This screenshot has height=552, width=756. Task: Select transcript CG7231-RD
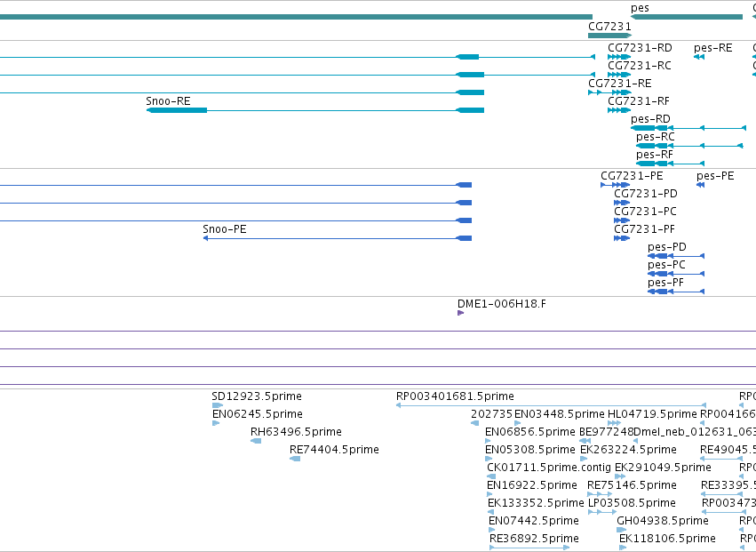[x=640, y=48]
